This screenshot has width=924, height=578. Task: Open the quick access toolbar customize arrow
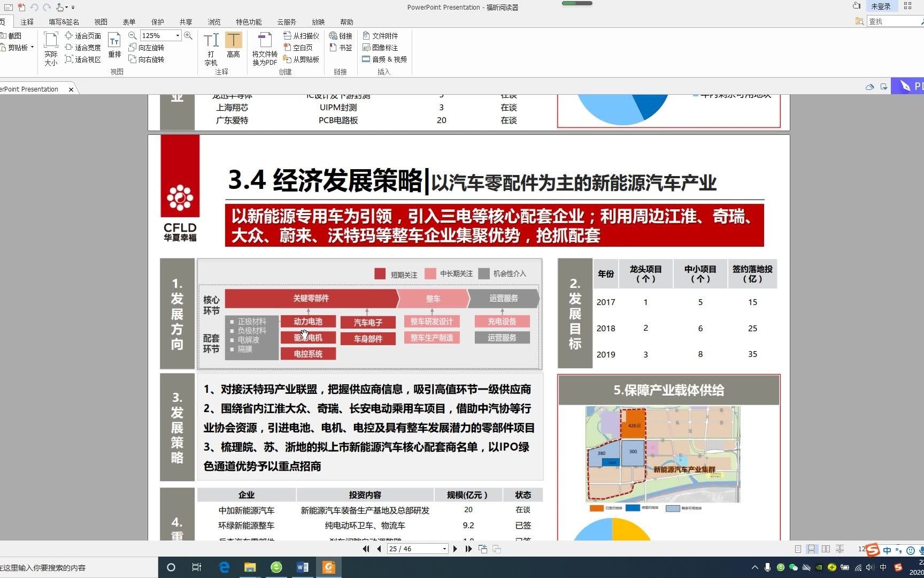coord(73,7)
